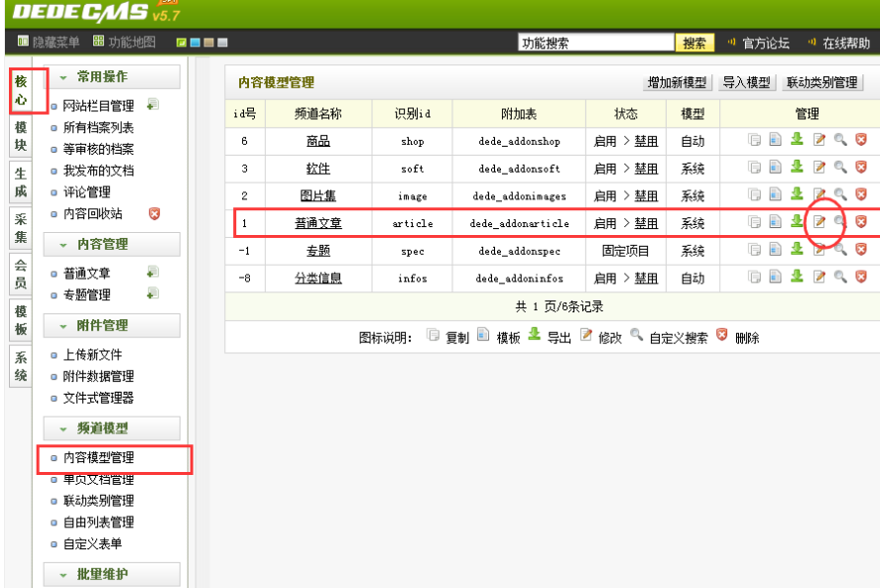Image resolution: width=880 pixels, height=588 pixels.
Task: Click red icon beside 内容回收站
Action: point(154,213)
